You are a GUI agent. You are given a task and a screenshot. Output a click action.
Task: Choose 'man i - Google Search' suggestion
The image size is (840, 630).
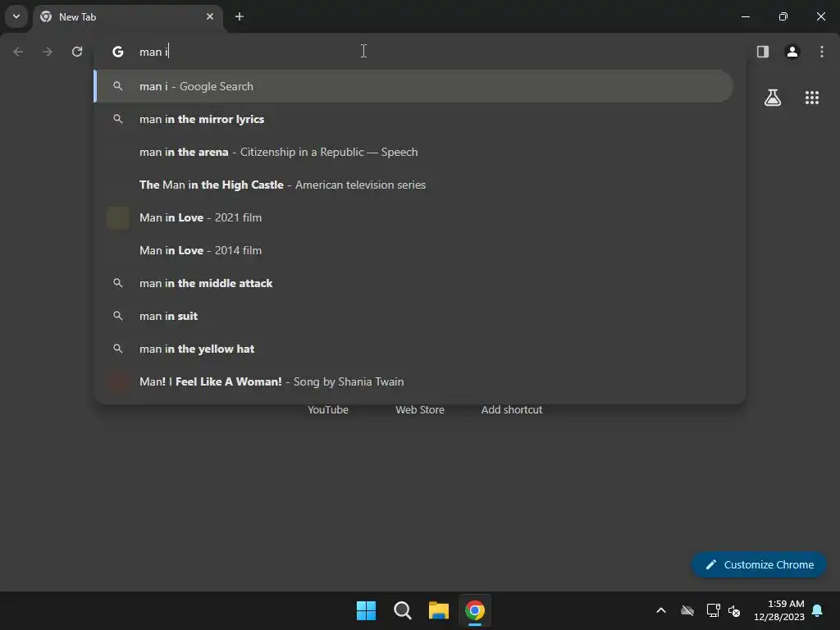pos(413,86)
